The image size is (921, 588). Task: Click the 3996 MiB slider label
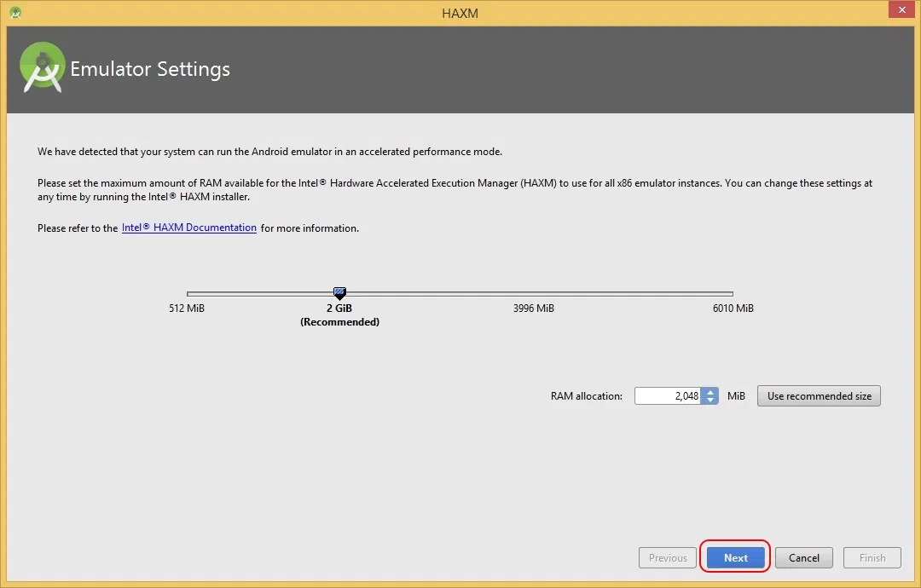click(x=533, y=308)
